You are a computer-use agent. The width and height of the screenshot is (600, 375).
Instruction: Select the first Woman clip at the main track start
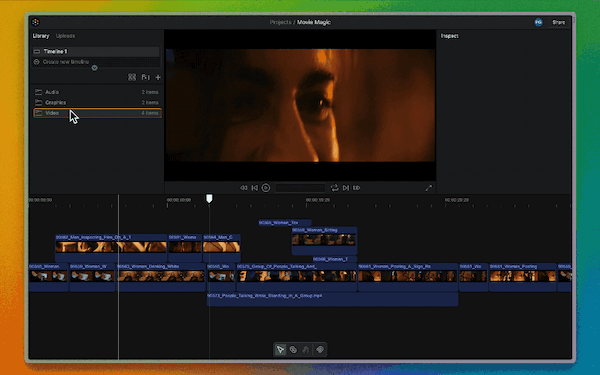click(48, 277)
